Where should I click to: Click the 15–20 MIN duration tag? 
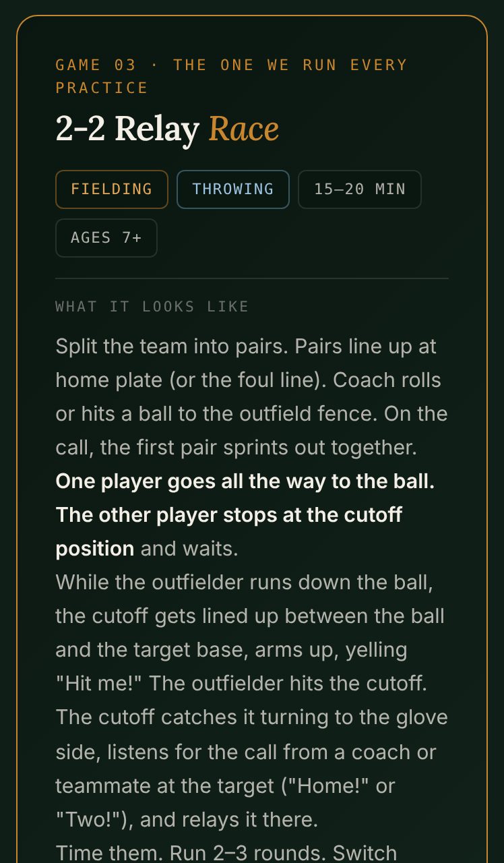[360, 189]
